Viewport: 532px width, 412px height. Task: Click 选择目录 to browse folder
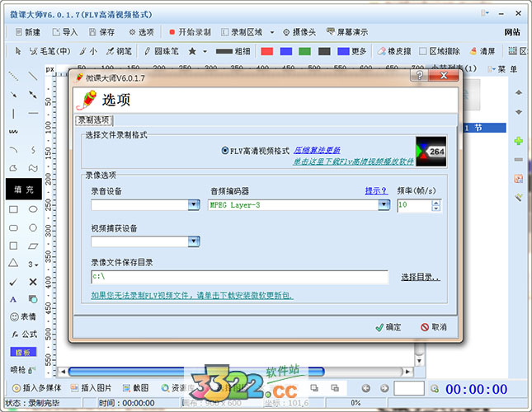coord(421,277)
